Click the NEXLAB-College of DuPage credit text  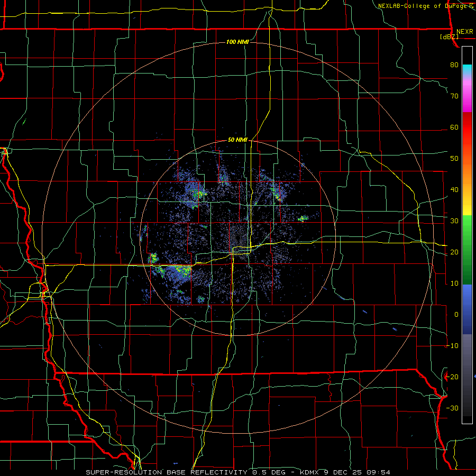coord(425,6)
